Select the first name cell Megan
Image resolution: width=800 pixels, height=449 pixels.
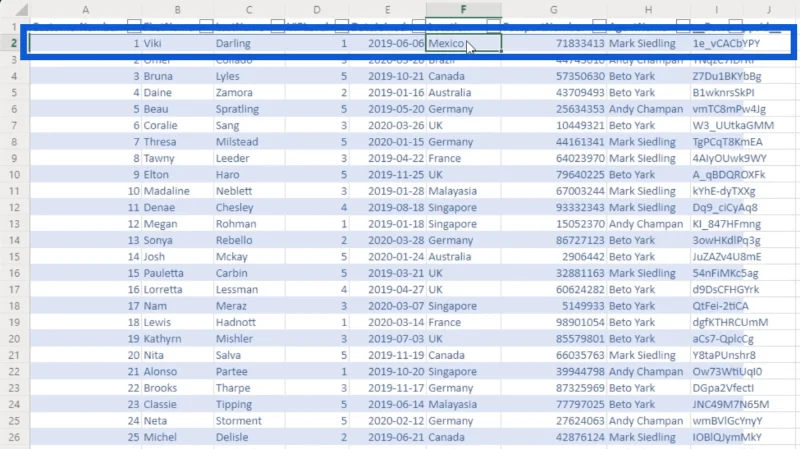[178, 223]
